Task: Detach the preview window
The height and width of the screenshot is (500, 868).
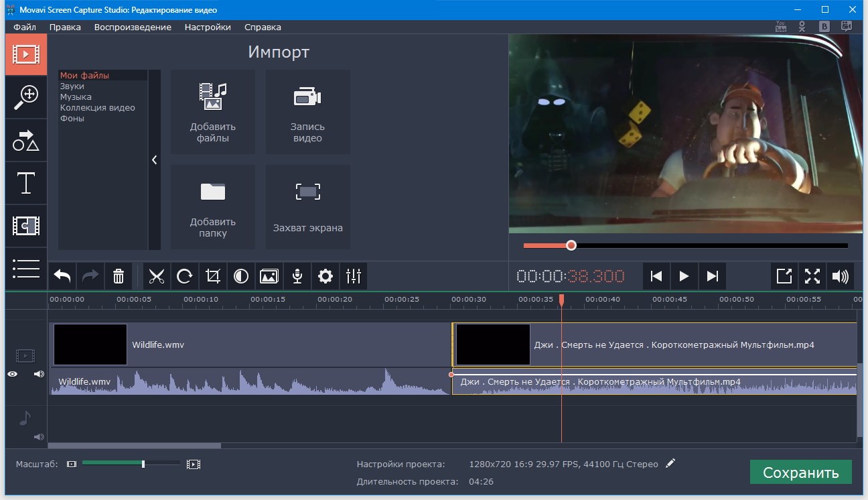Action: pos(784,275)
